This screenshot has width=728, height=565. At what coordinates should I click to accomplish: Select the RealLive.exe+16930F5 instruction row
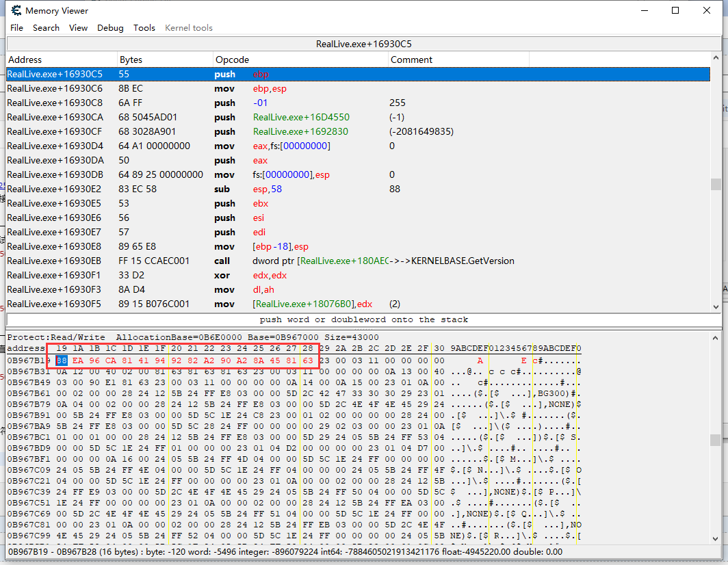point(358,304)
